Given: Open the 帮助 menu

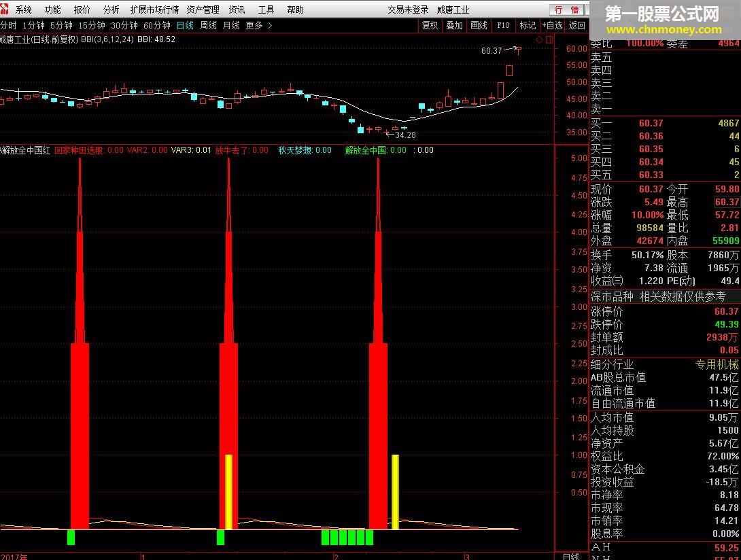Looking at the screenshot, I should [295, 10].
